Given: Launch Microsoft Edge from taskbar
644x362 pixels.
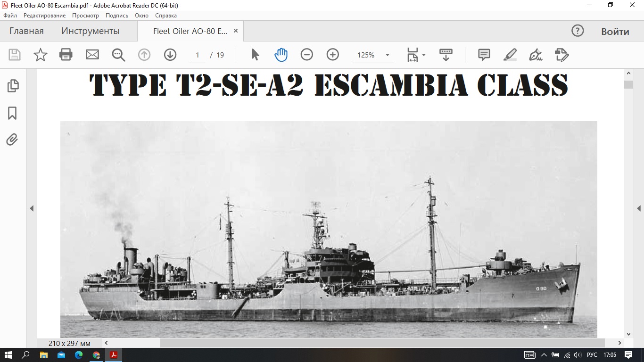Looking at the screenshot, I should (x=79, y=355).
